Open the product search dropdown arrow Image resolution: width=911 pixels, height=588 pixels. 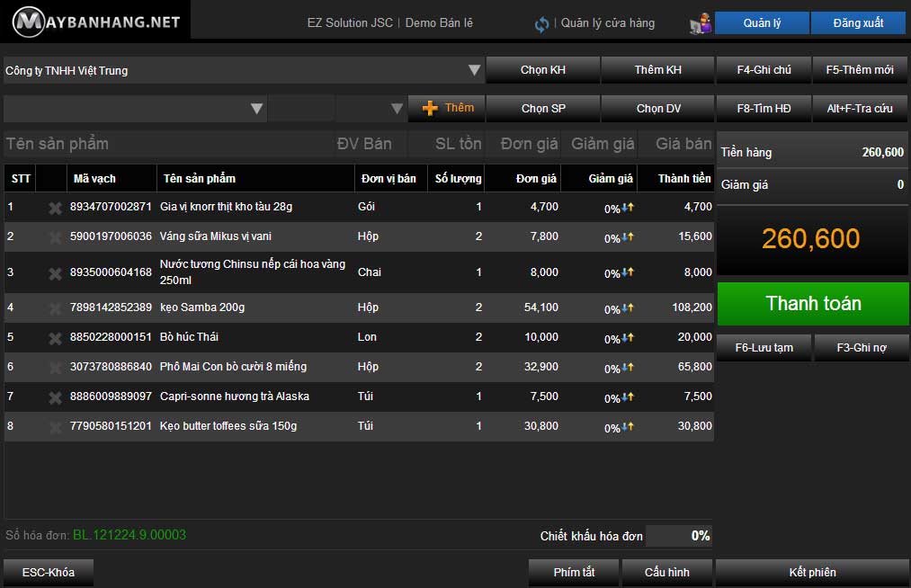(256, 109)
